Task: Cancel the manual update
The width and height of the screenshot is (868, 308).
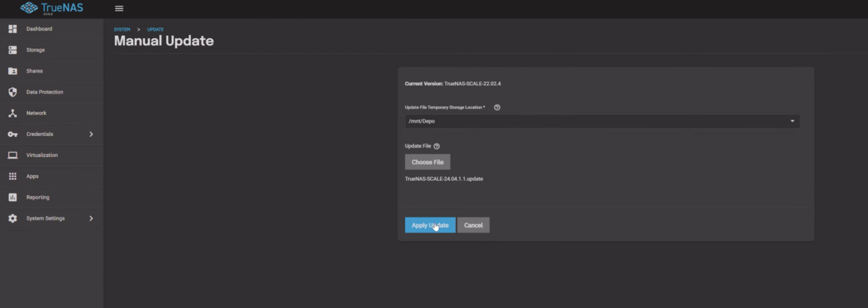Action: coord(474,225)
